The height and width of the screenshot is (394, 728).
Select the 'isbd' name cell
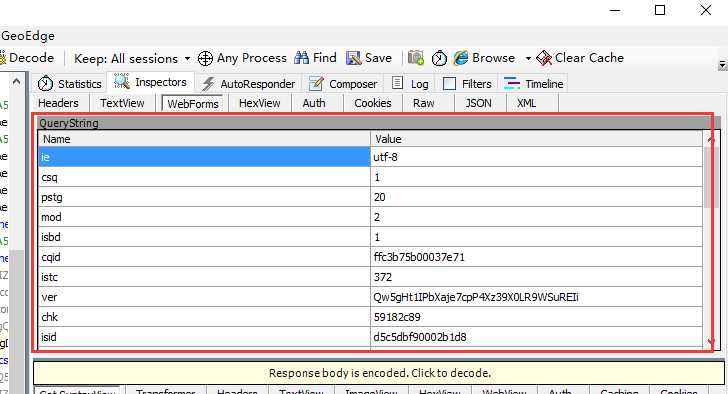[204, 237]
